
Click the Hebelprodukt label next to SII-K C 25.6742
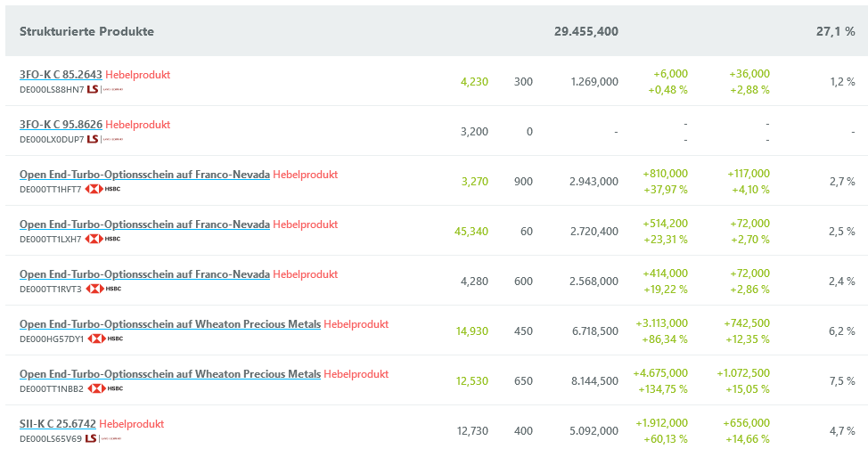131,424
